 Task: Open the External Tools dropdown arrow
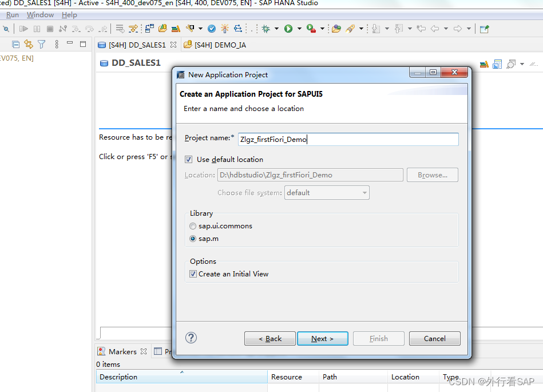click(322, 29)
